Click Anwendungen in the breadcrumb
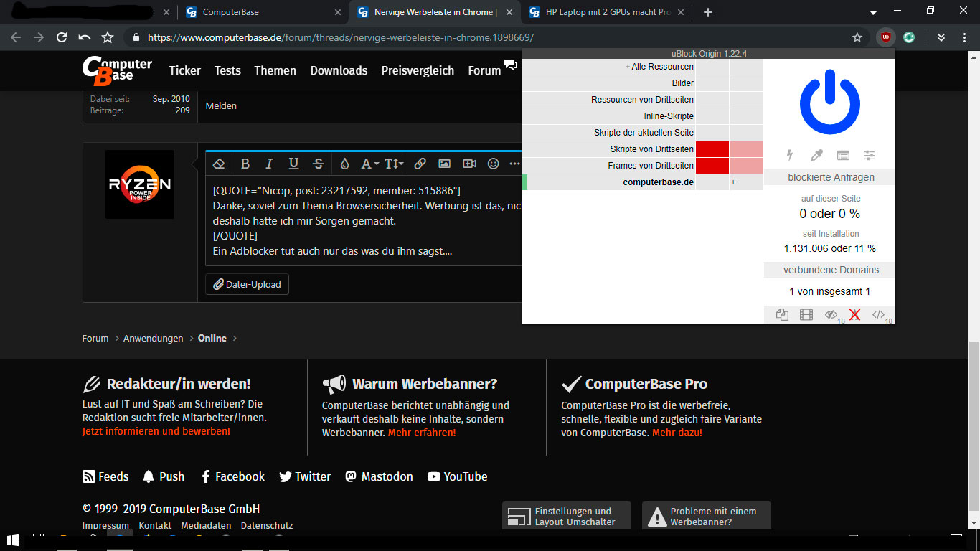980x551 pixels. [x=153, y=338]
